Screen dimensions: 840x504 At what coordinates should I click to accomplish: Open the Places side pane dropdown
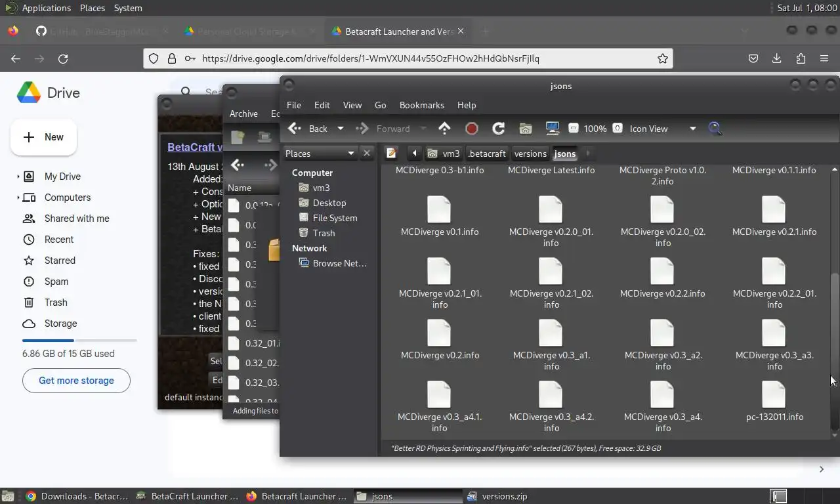pyautogui.click(x=320, y=154)
